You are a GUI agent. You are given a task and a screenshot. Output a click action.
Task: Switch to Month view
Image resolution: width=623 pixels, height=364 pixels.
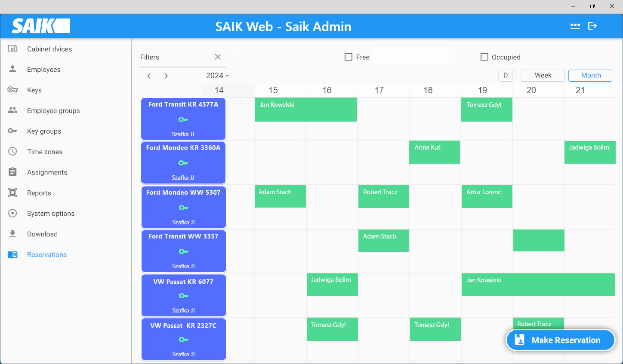coord(590,75)
